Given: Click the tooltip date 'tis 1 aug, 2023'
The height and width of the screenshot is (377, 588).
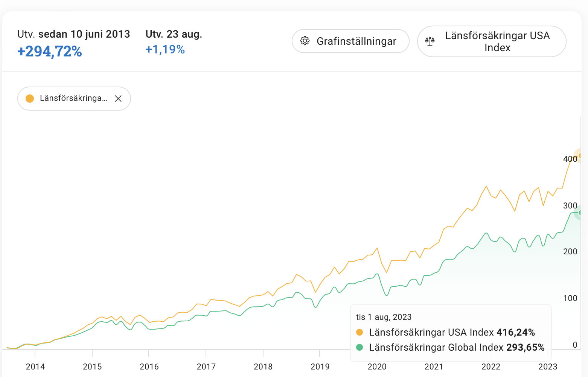Looking at the screenshot, I should tap(384, 317).
